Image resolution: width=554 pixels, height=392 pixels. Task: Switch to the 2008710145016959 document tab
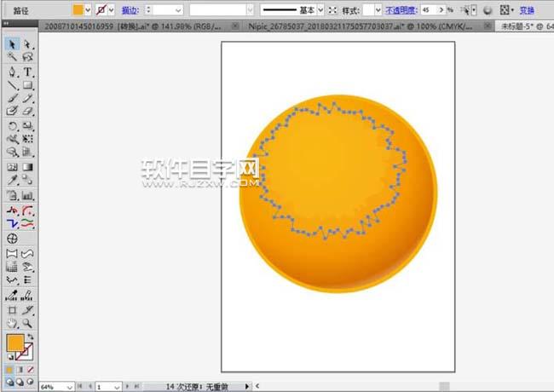coord(133,26)
